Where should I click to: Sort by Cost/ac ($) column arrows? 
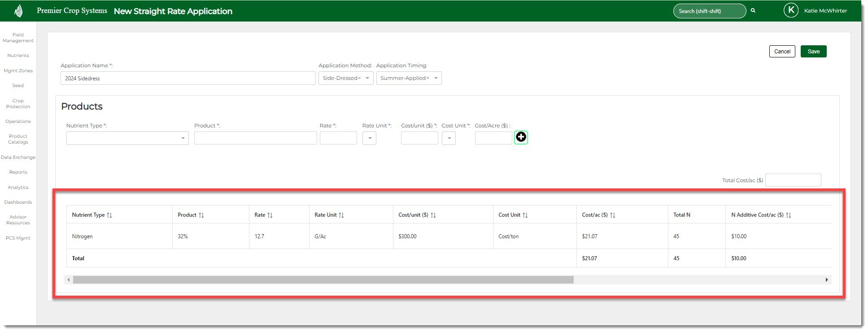pyautogui.click(x=613, y=215)
